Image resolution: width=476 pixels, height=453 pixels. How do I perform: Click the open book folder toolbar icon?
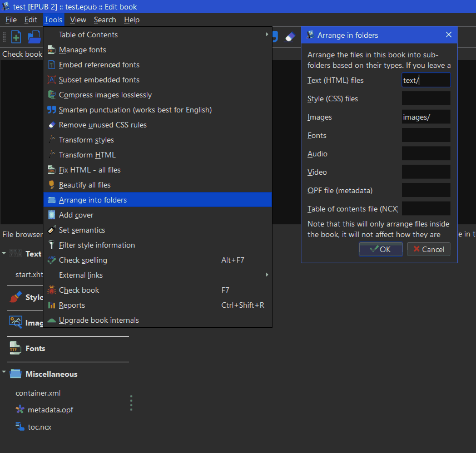click(x=34, y=37)
